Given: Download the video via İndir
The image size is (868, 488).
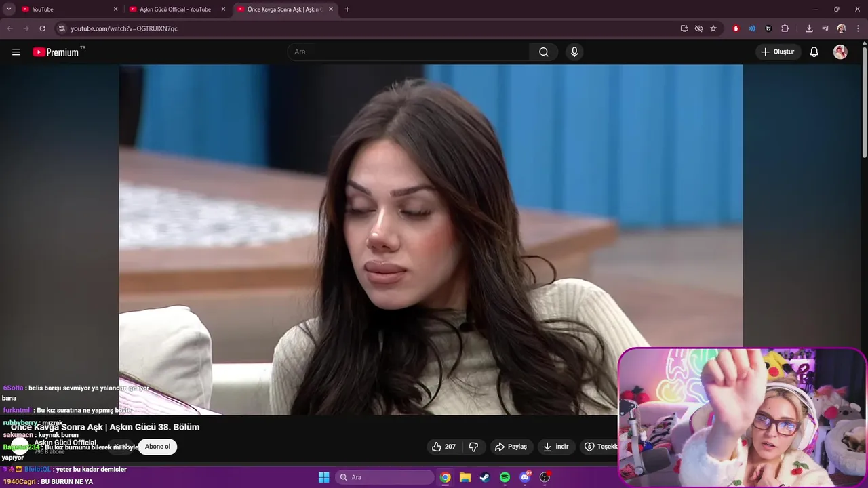Looking at the screenshot, I should [556, 447].
